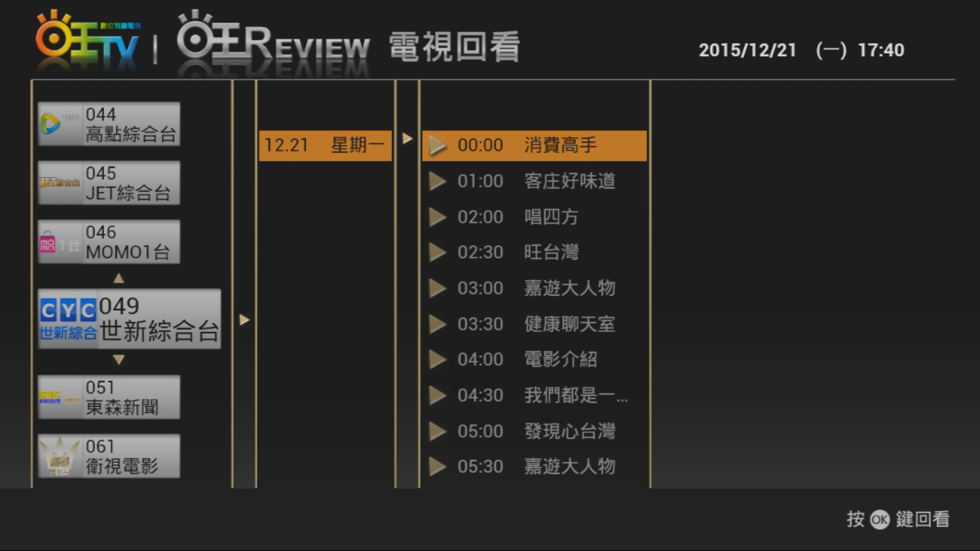Select channel 046 MOMO1台
The width and height of the screenshot is (980, 551).
pyautogui.click(x=109, y=242)
